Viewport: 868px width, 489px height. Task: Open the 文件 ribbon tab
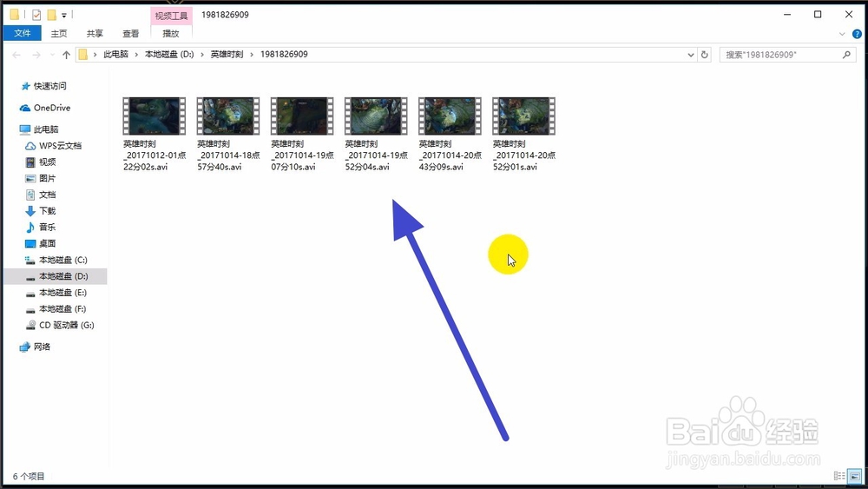[23, 33]
